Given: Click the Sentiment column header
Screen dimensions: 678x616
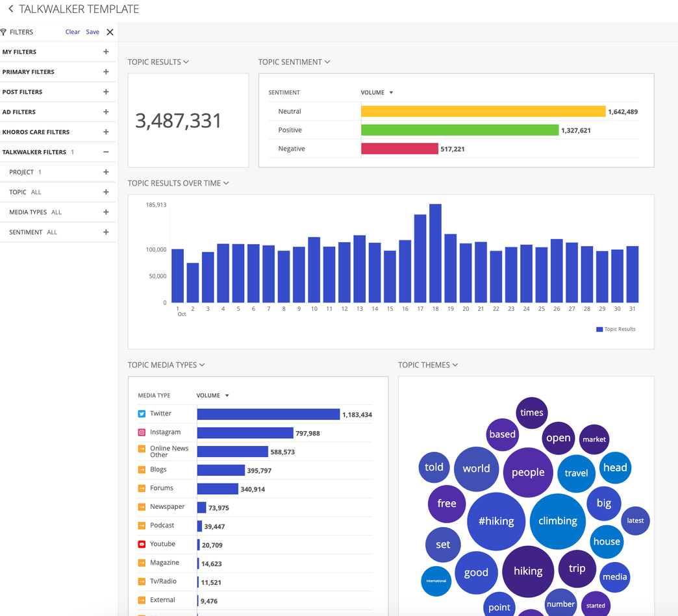Looking at the screenshot, I should (x=284, y=93).
